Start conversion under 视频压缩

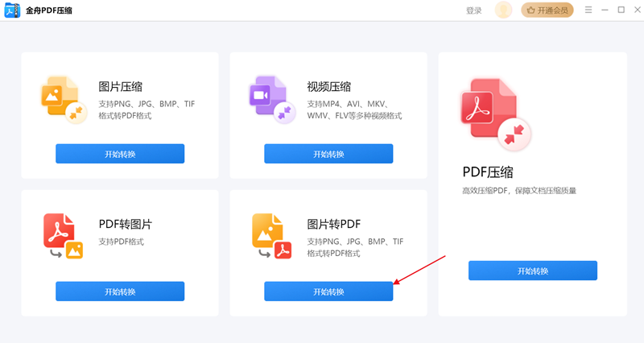pos(328,154)
